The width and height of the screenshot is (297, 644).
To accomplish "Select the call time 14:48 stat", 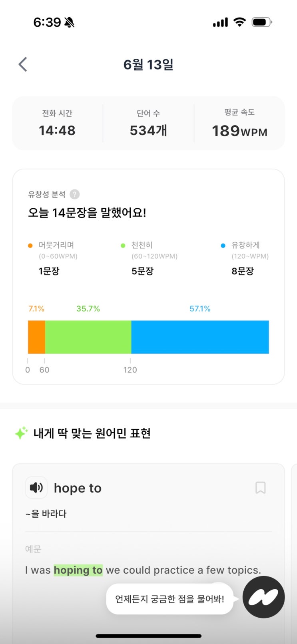I will pos(57,123).
